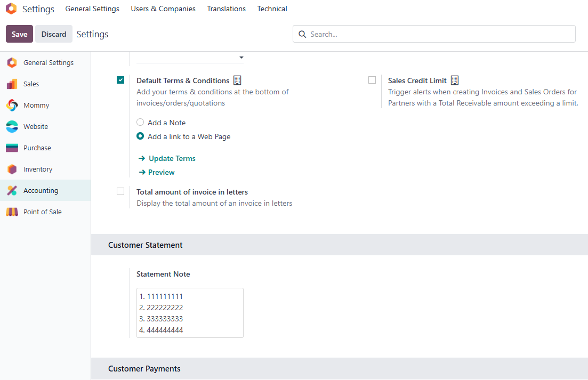Enable Total amount of invoice in letters
588x380 pixels.
click(120, 191)
